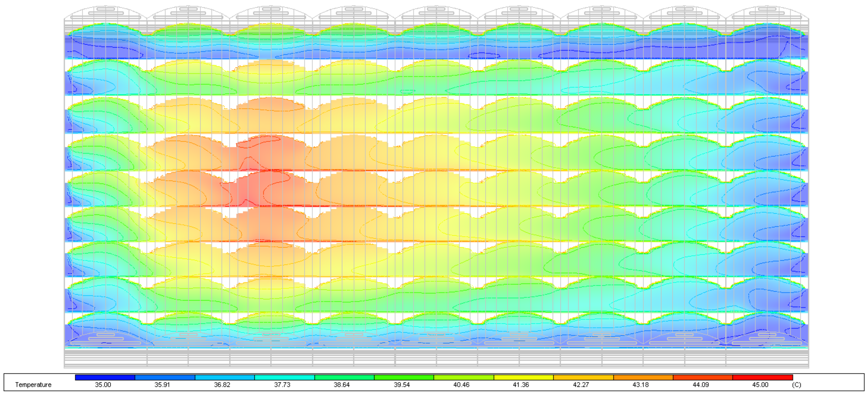
Task: Click the 40.46 legend value text
Action: pyautogui.click(x=461, y=385)
